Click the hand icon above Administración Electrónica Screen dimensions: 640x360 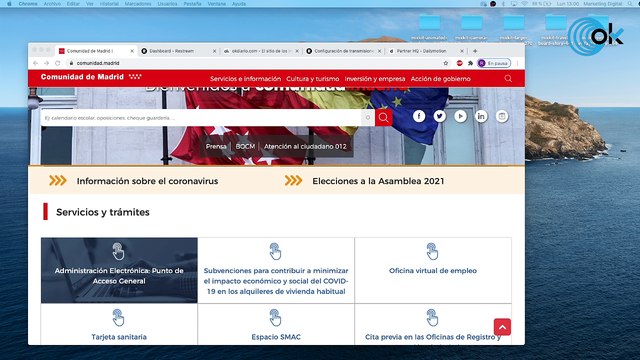tap(118, 251)
